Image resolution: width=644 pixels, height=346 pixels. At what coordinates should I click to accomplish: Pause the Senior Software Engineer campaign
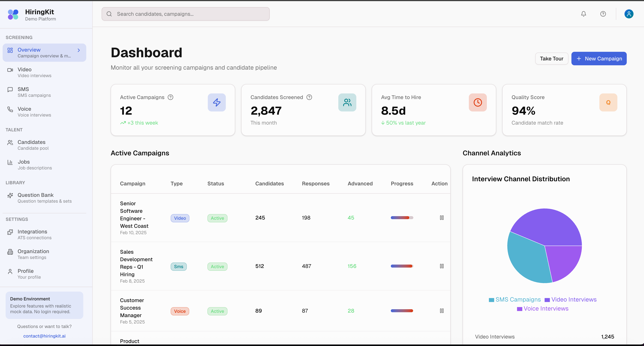pos(442,218)
